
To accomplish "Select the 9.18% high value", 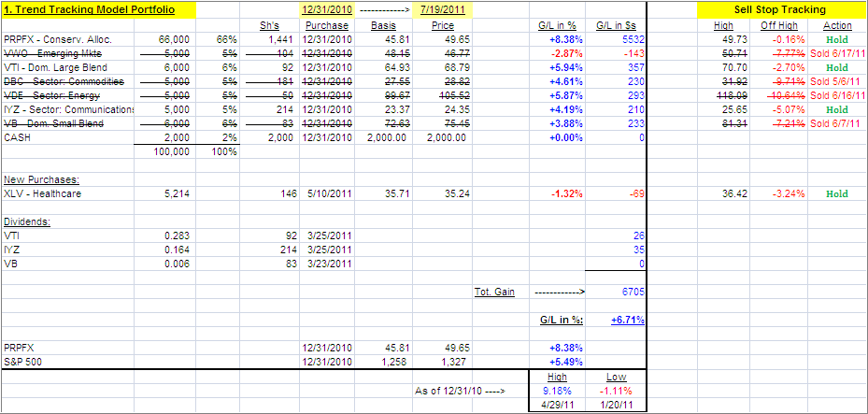I will click(x=558, y=391).
